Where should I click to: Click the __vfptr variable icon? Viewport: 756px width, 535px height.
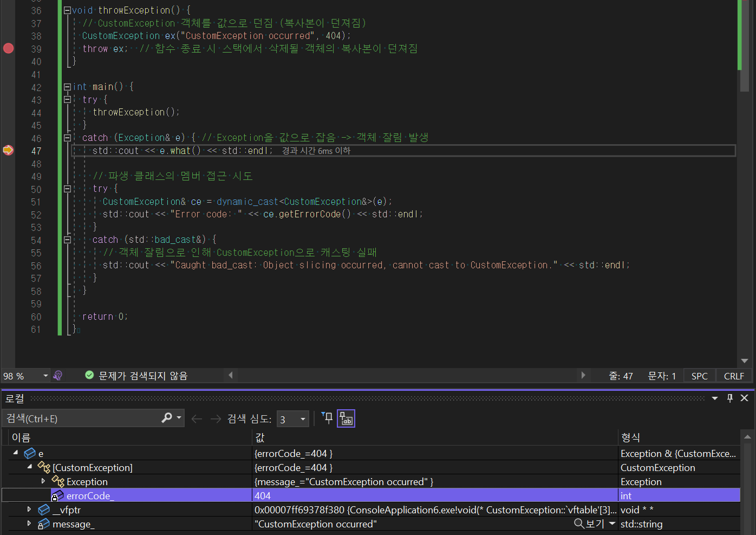[44, 510]
